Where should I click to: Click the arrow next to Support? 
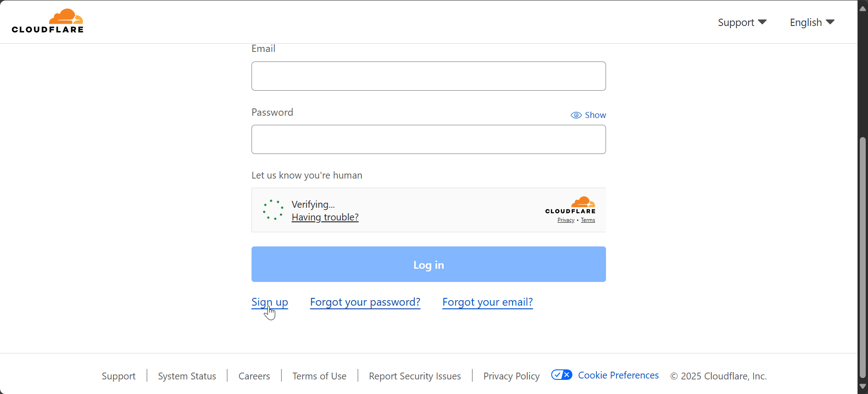(x=762, y=22)
